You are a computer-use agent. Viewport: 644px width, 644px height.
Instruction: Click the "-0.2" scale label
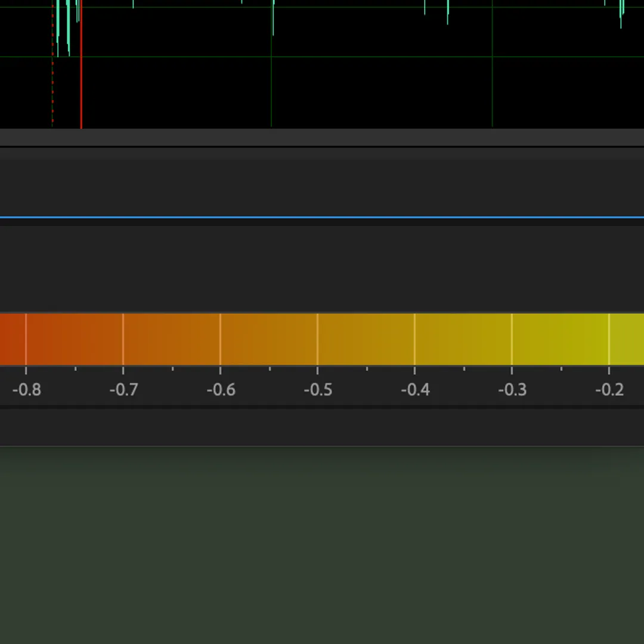point(609,390)
